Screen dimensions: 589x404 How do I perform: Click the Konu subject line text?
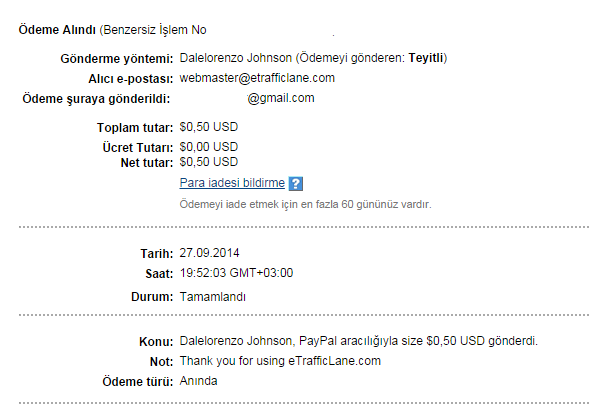(358, 341)
